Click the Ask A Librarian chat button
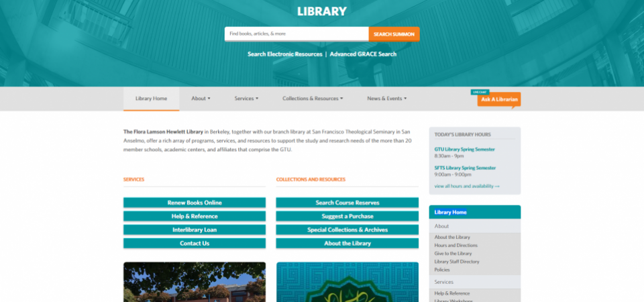Viewport: 644px width, 302px height. click(499, 99)
